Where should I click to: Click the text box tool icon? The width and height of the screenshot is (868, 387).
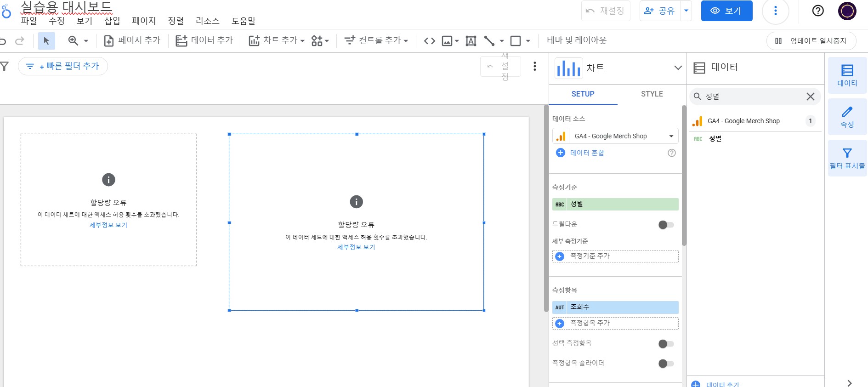tap(471, 41)
